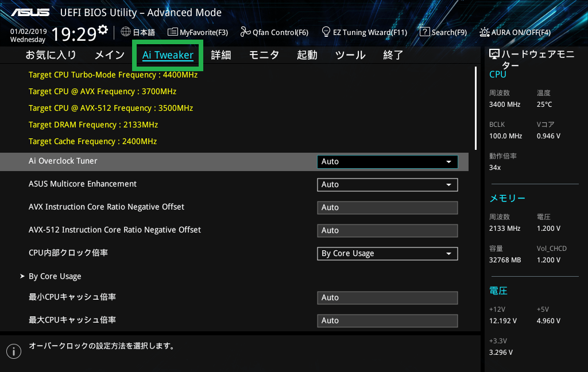Open Search(F9) question mark icon

click(424, 32)
